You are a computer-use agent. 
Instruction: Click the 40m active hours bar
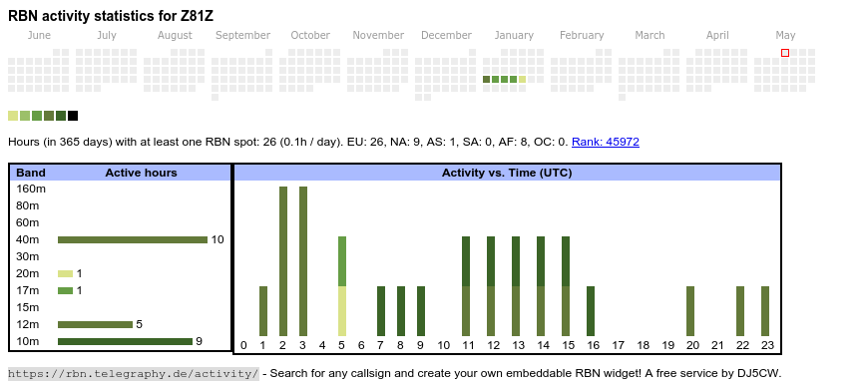[x=133, y=239]
